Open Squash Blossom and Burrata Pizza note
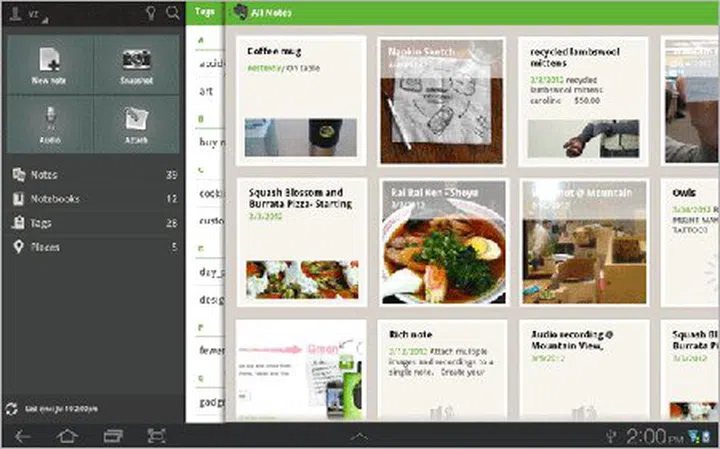720x449 pixels. 301,242
